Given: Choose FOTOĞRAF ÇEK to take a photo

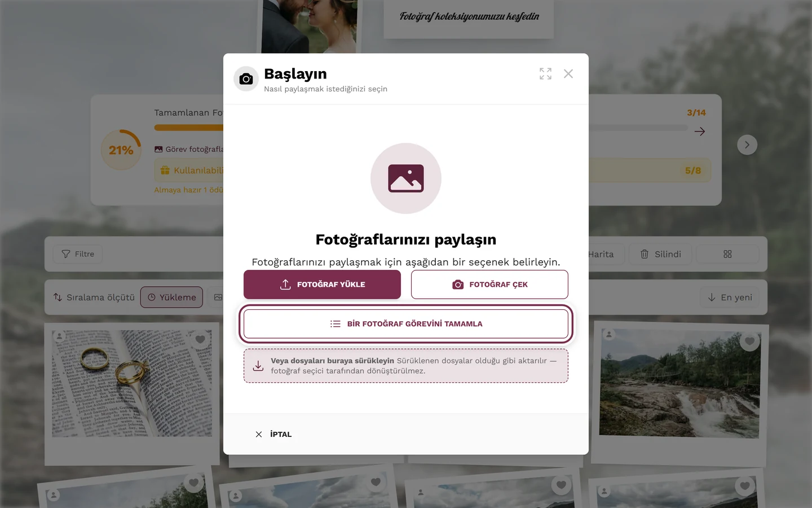Looking at the screenshot, I should pyautogui.click(x=489, y=284).
